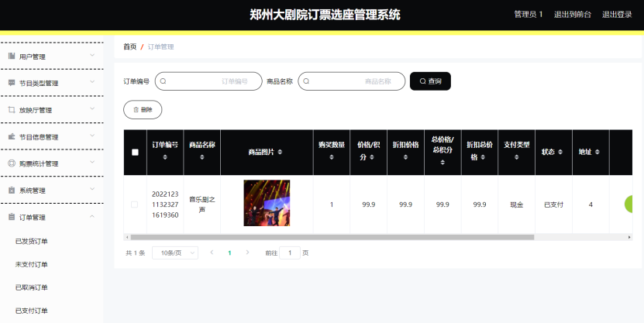Go to previous page arrow
The image size is (644, 323).
coord(212,253)
